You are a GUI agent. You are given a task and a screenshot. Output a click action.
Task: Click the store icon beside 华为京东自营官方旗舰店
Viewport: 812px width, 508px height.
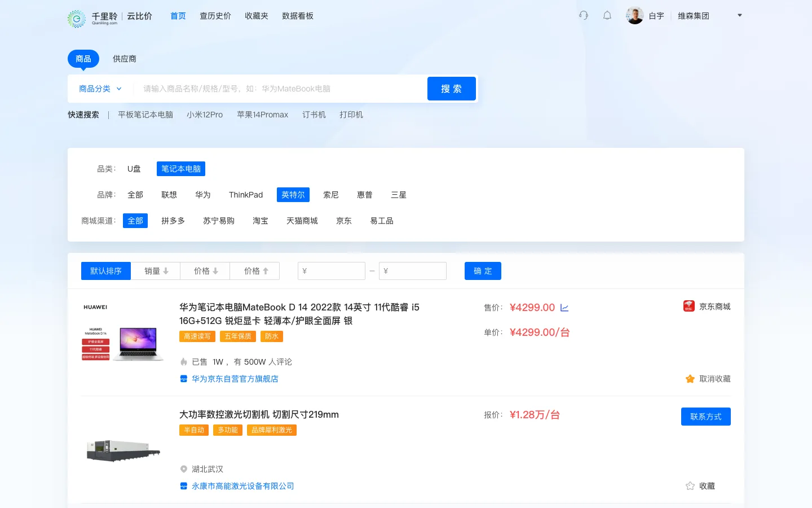tap(183, 379)
